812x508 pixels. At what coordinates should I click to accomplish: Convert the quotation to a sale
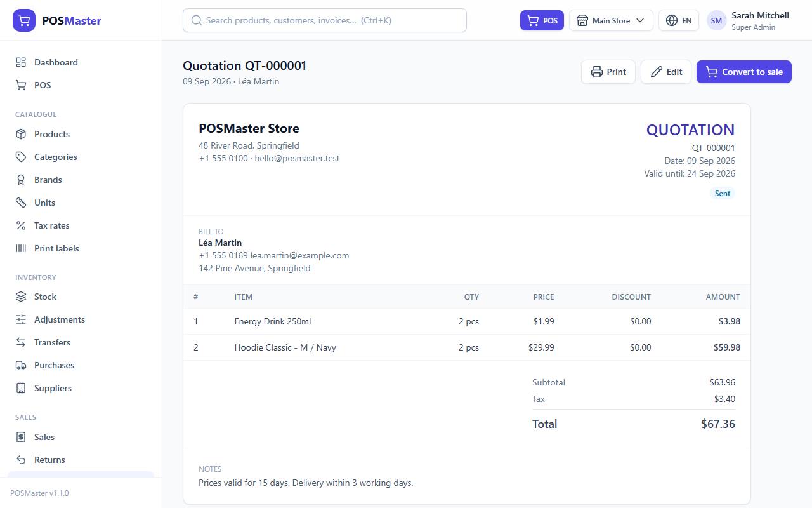[x=744, y=72]
